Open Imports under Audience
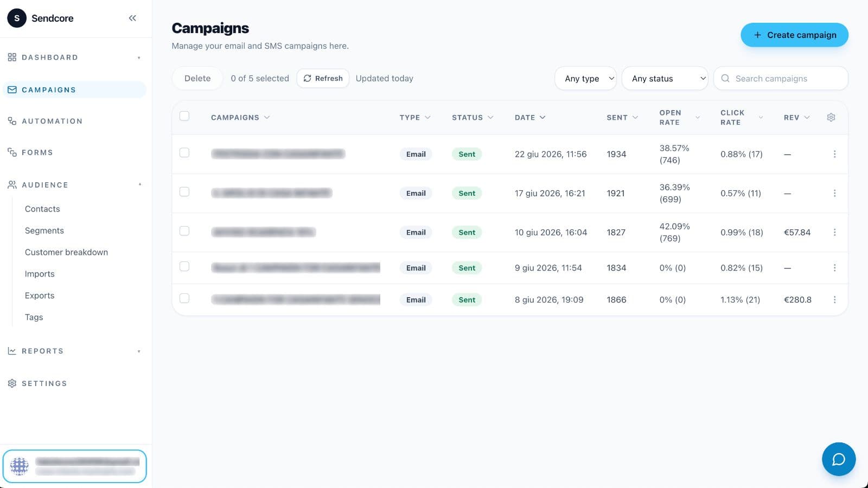 pyautogui.click(x=40, y=274)
